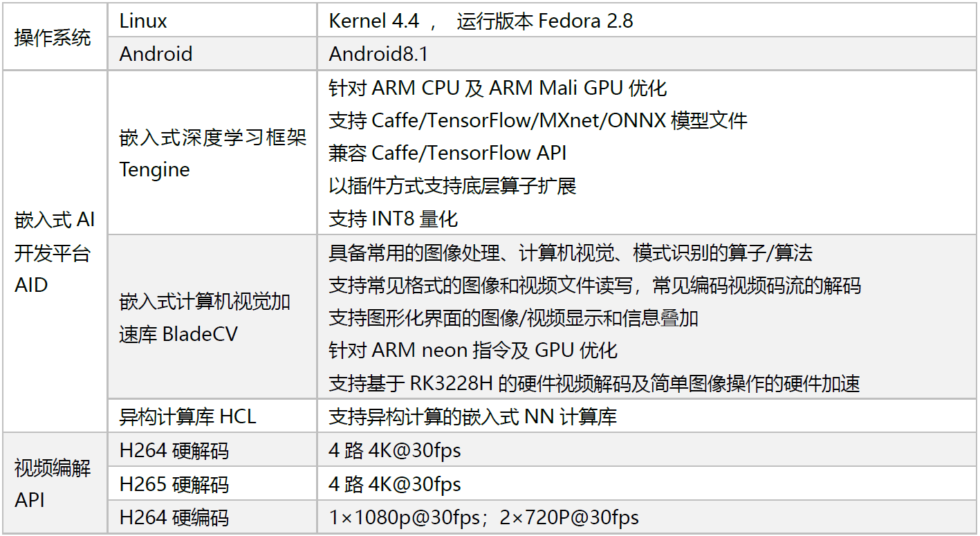Click the ARM Mali GPU 优化 line
The image size is (980, 536).
tap(497, 88)
